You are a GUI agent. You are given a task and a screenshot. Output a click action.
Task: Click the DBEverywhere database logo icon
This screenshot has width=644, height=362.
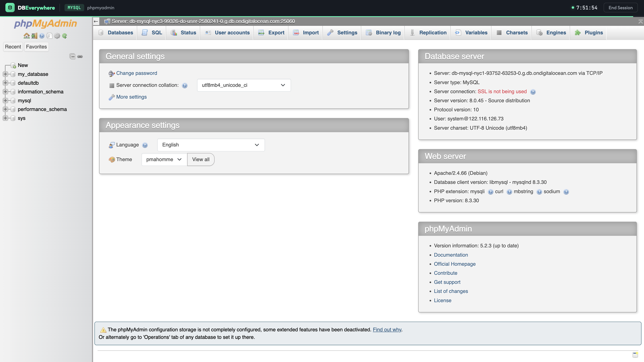pos(10,8)
